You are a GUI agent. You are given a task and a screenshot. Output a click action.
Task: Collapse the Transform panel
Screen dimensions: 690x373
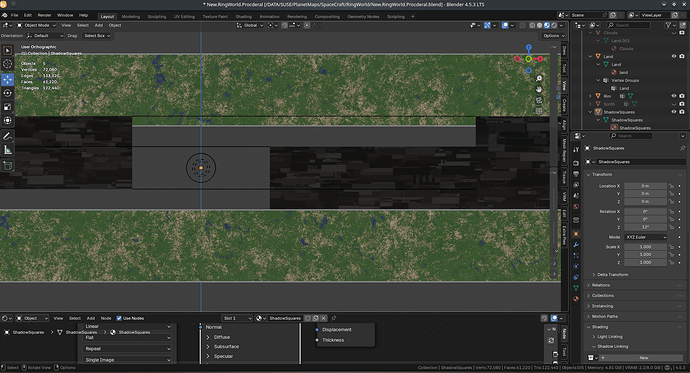pyautogui.click(x=636, y=175)
